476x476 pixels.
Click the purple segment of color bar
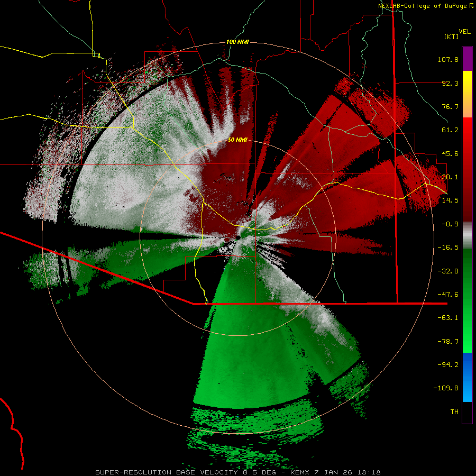(x=467, y=59)
